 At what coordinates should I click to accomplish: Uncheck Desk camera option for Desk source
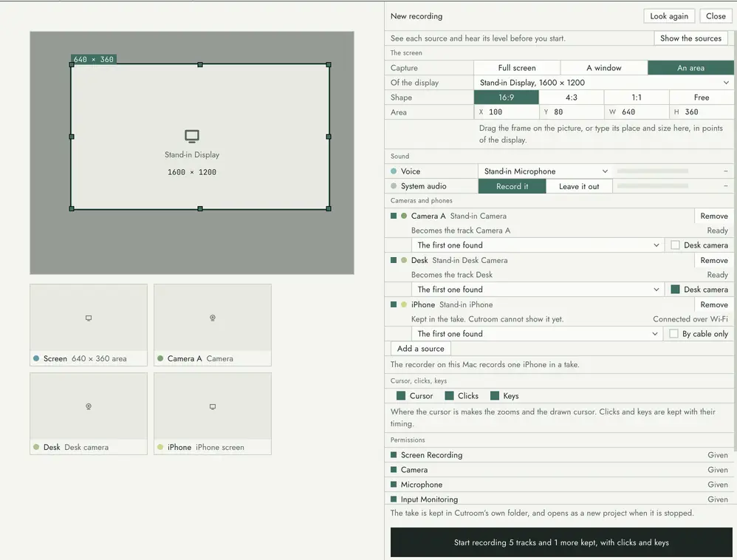point(675,289)
